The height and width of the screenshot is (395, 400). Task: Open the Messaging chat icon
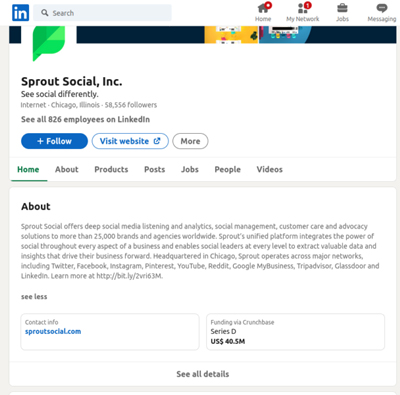coord(382,8)
